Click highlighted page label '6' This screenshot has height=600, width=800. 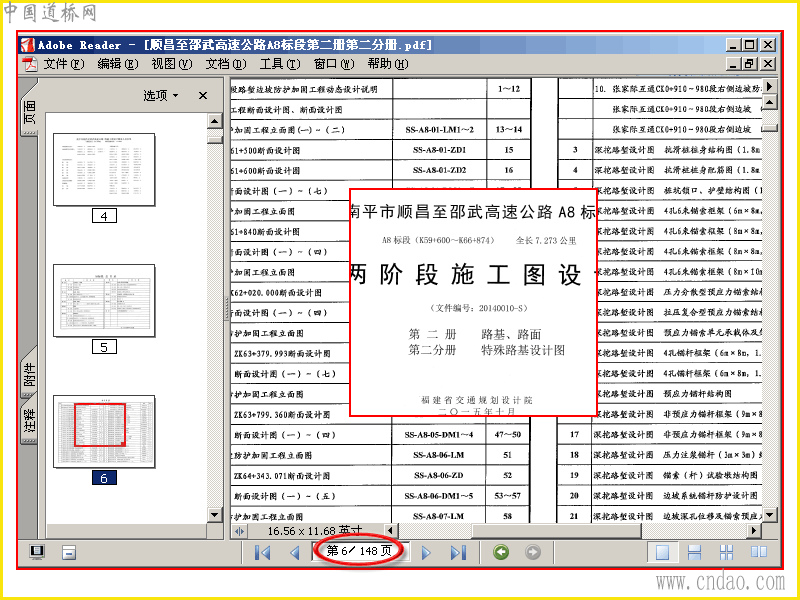(x=104, y=478)
